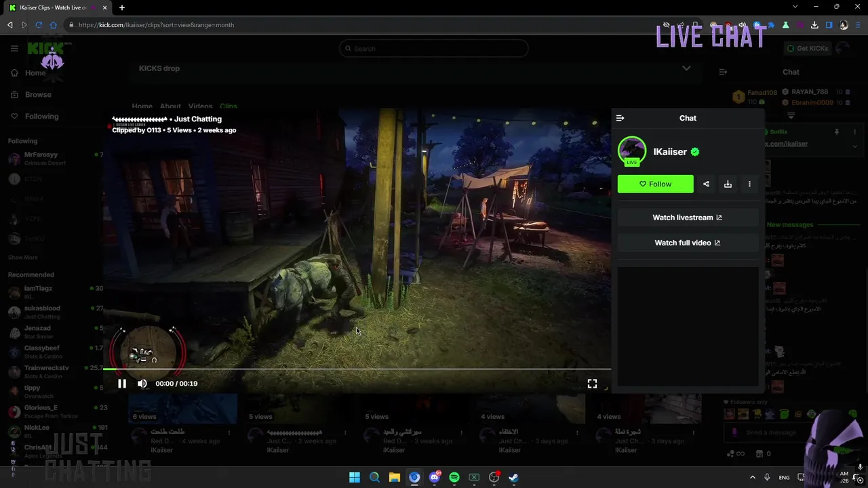Toggle fullscreen for the clip
The image size is (868, 488).
[x=592, y=384]
